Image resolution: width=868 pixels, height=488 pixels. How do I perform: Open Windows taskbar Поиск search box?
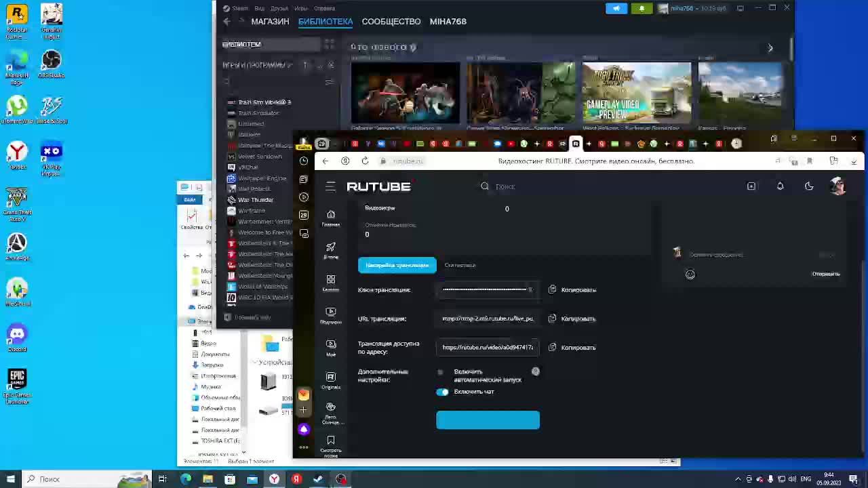[88, 479]
